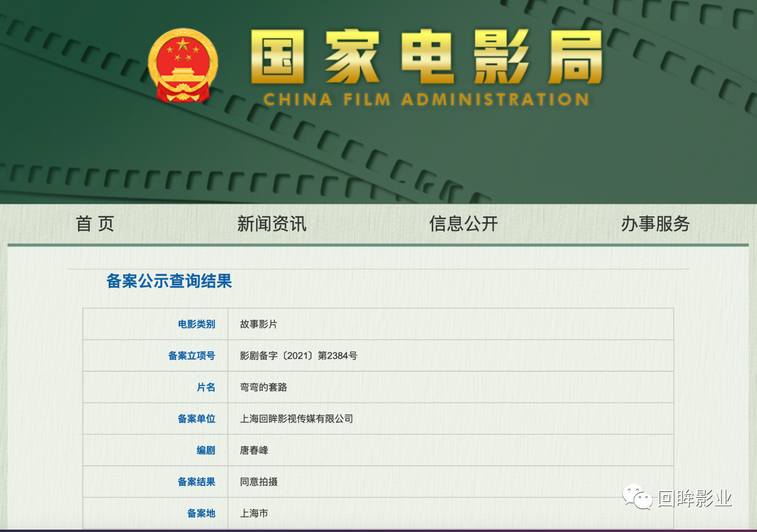Image resolution: width=757 pixels, height=532 pixels.
Task: Select 影剧备字〔2021〕第2384号 value
Action: (299, 356)
